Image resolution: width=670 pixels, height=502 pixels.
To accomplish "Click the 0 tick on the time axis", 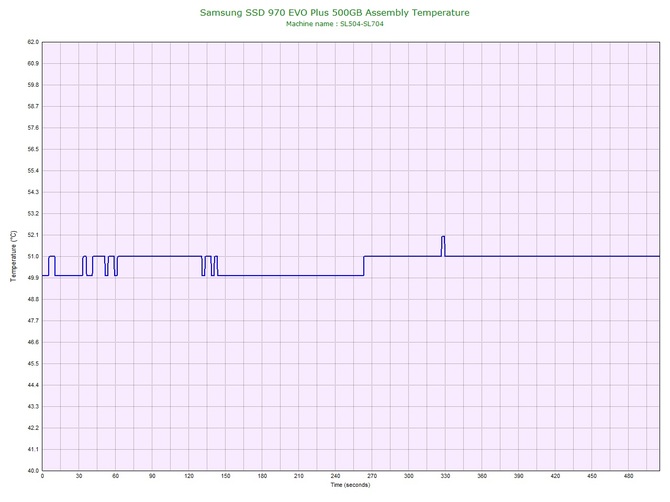I will (x=42, y=476).
